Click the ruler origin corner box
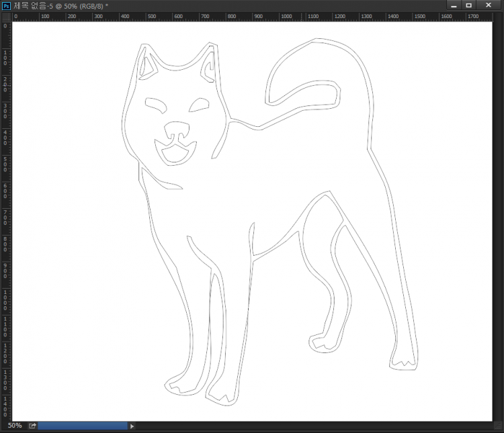This screenshot has height=433, width=504. pyautogui.click(x=6, y=16)
